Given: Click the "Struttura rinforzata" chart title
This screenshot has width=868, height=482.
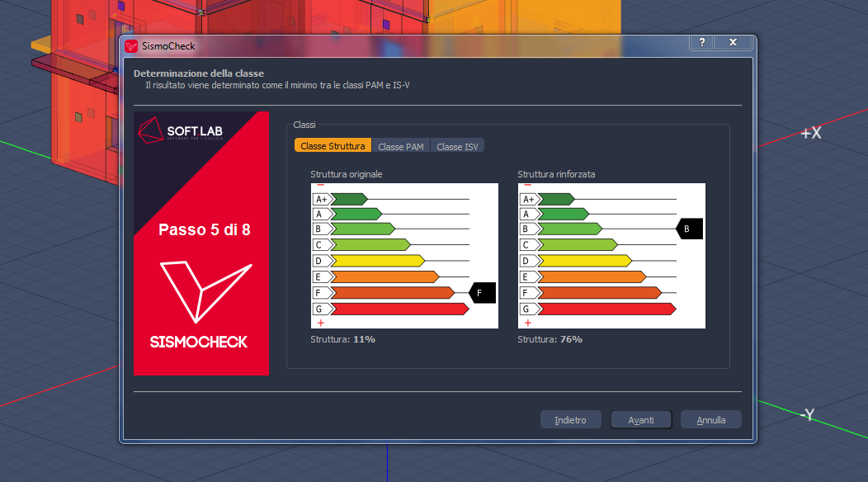Looking at the screenshot, I should click(x=556, y=174).
